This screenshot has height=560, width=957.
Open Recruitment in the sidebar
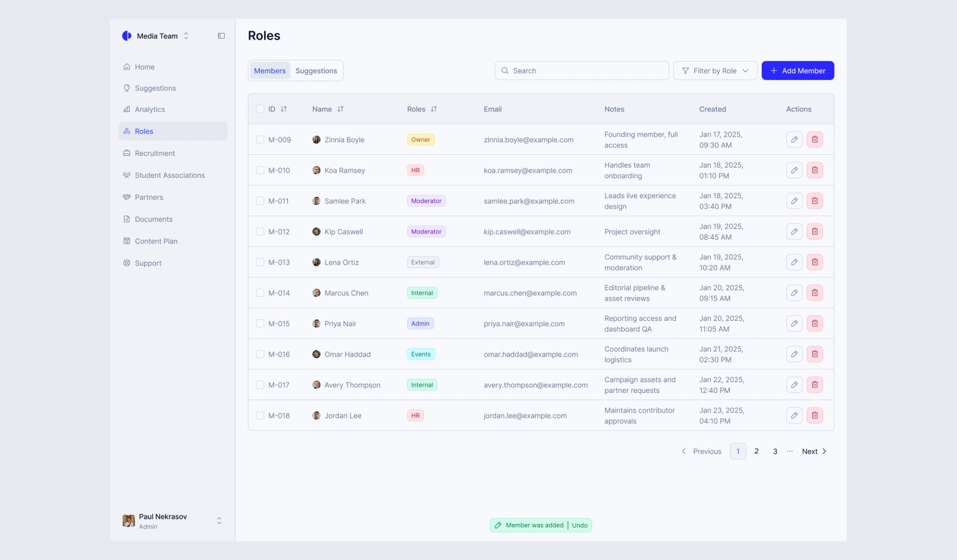click(173, 153)
